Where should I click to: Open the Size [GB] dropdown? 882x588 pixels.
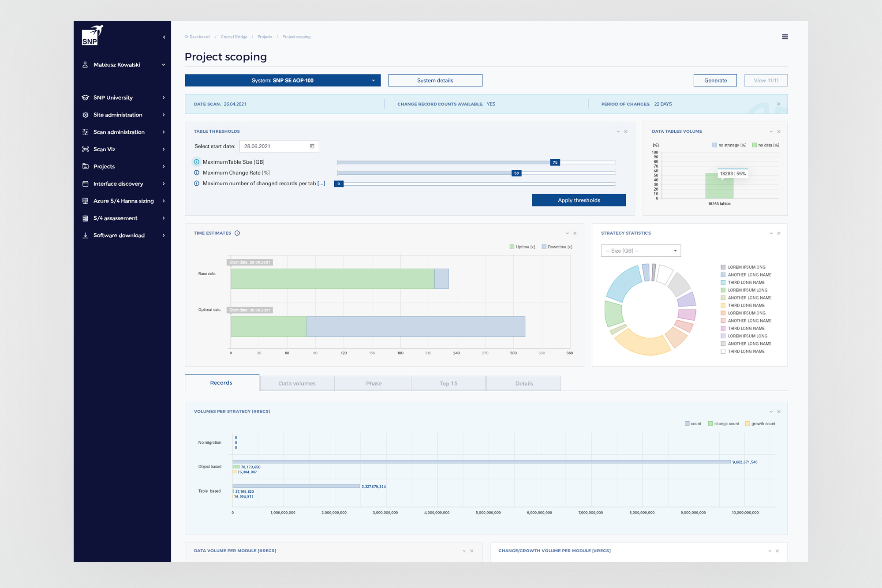[640, 251]
